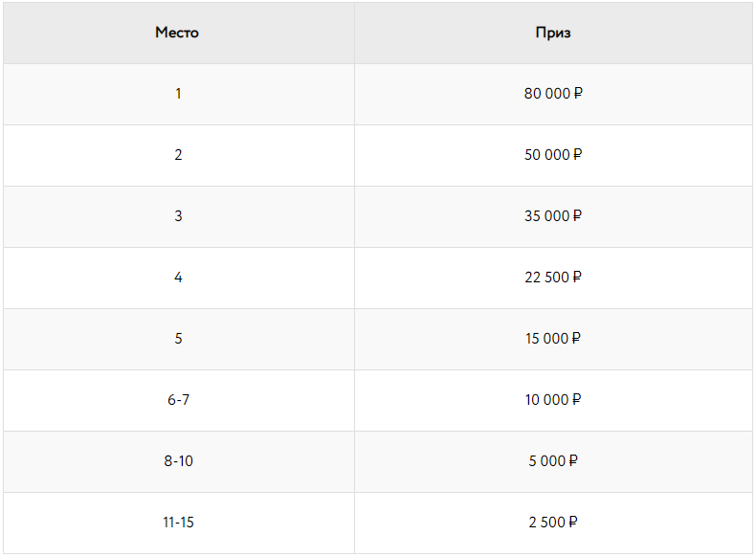This screenshot has height=557, width=756.
Task: Click the 2 500 ₽ prize cell
Action: [x=553, y=523]
